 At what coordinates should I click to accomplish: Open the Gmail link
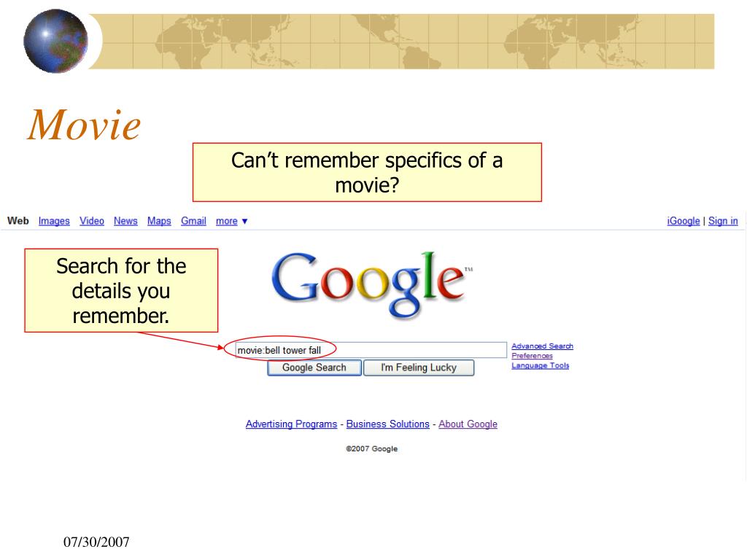pyautogui.click(x=193, y=221)
